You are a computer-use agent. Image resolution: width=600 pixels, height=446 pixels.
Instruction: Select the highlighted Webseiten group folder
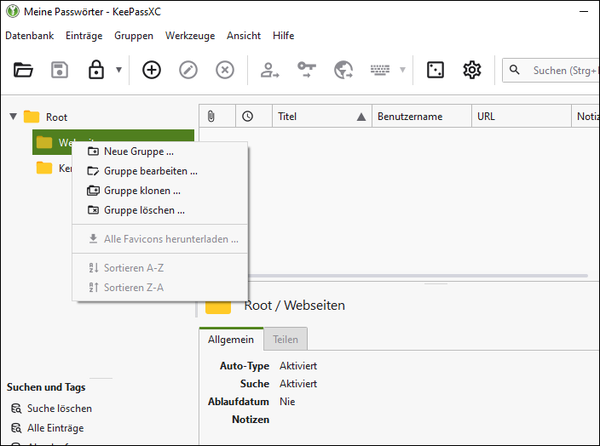[x=113, y=142]
